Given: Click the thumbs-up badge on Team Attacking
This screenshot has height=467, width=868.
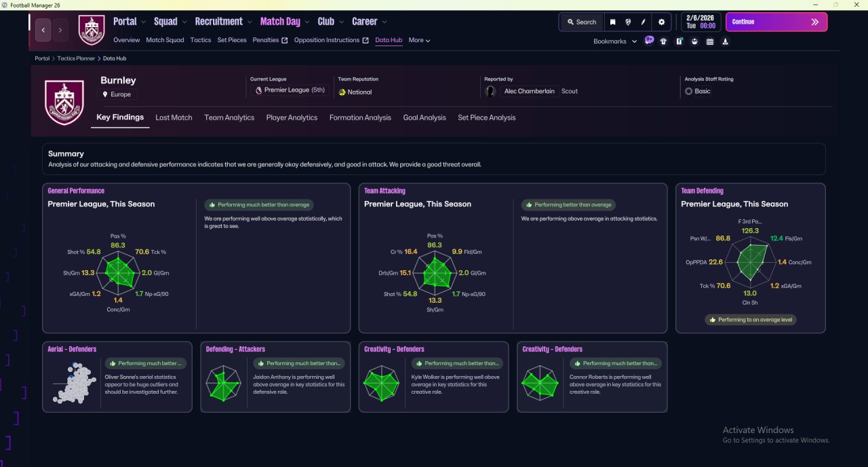Looking at the screenshot, I should [568, 204].
